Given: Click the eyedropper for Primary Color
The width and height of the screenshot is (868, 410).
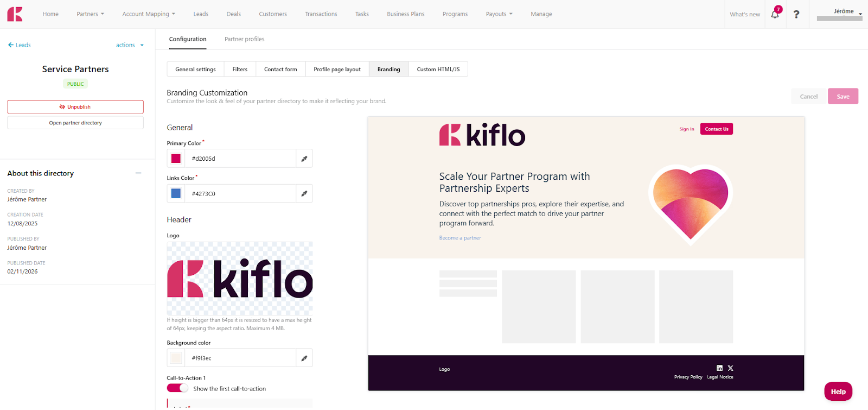Looking at the screenshot, I should [304, 159].
